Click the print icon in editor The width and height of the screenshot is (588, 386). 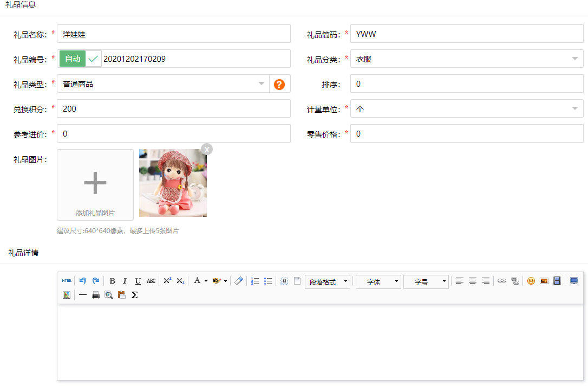click(x=96, y=295)
